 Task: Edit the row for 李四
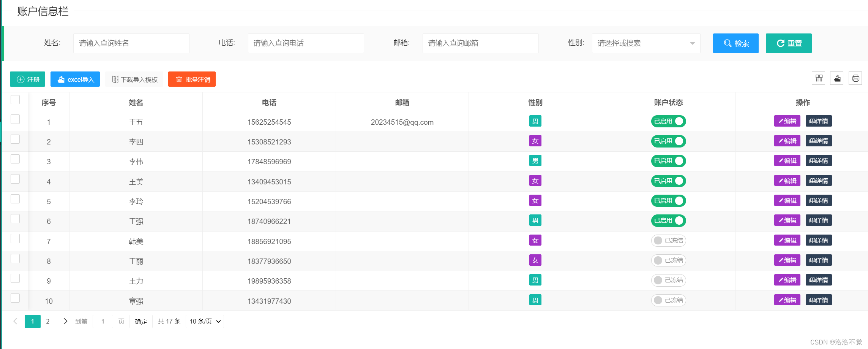(787, 141)
